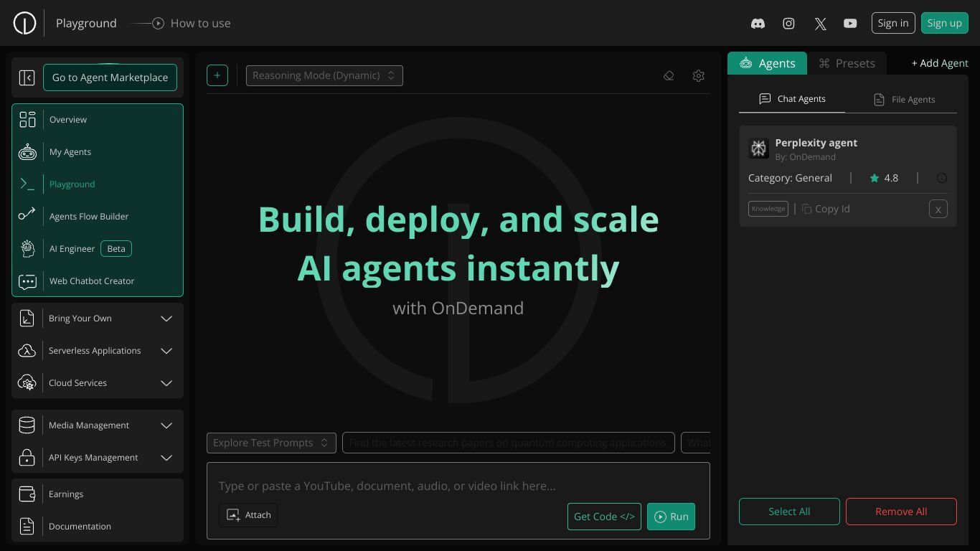Show Perplexity agent info icon
980x551 pixels.
(942, 178)
